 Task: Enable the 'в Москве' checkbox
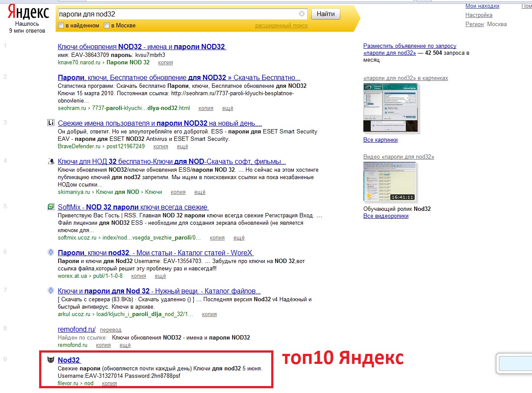coord(107,26)
